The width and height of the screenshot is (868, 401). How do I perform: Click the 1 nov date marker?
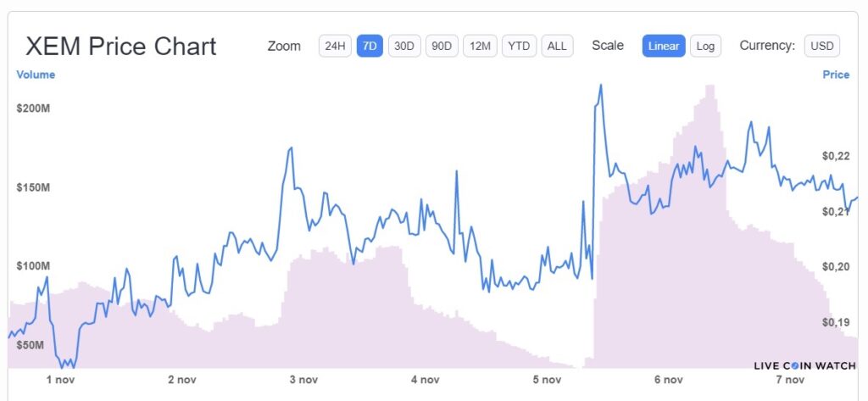pos(61,380)
